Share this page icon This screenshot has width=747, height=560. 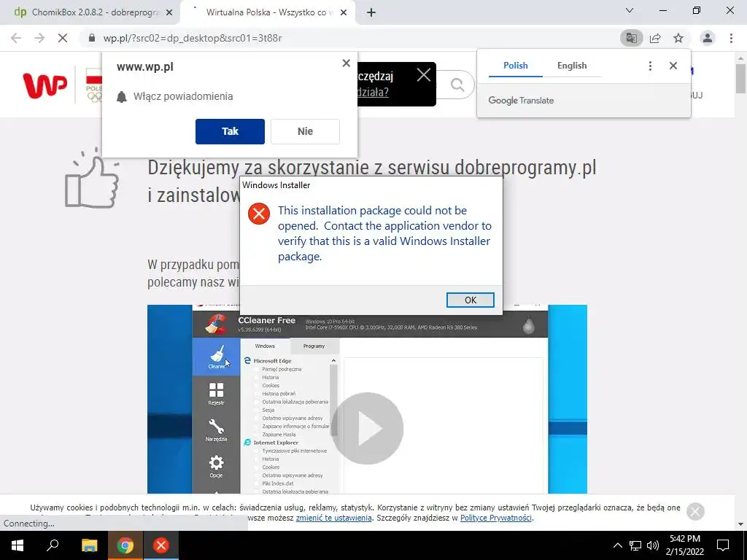(x=655, y=38)
